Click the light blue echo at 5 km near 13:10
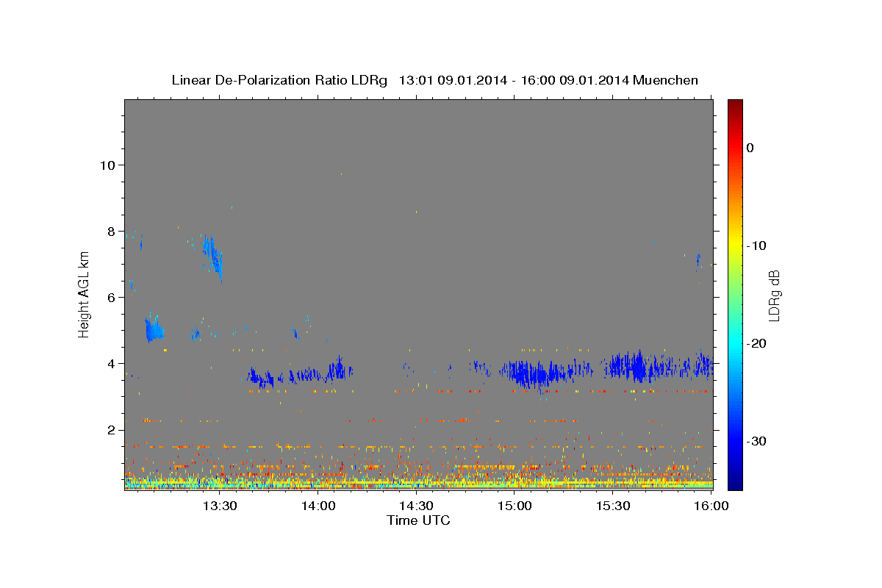The width and height of the screenshot is (882, 588). click(154, 329)
